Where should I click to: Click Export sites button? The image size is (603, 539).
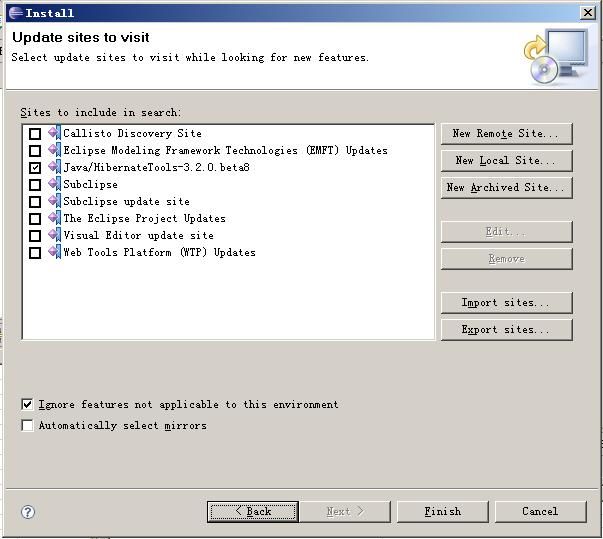[506, 330]
